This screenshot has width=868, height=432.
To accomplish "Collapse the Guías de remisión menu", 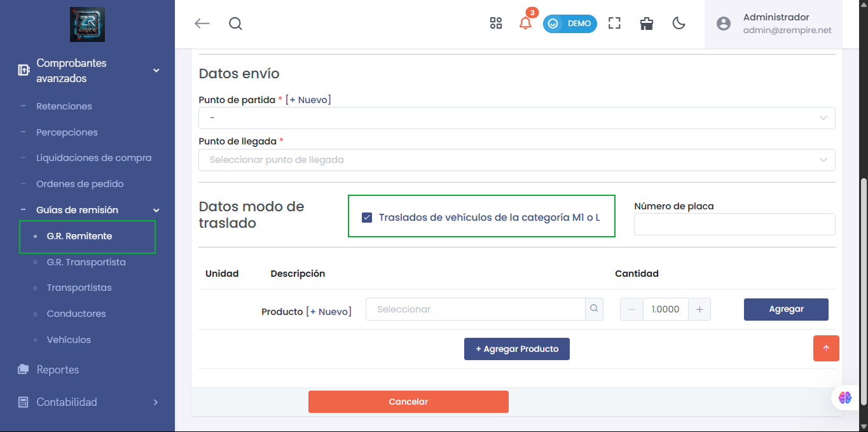I will pos(155,210).
